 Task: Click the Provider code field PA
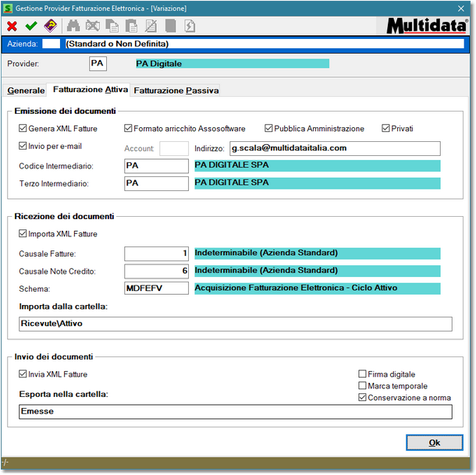coord(98,64)
